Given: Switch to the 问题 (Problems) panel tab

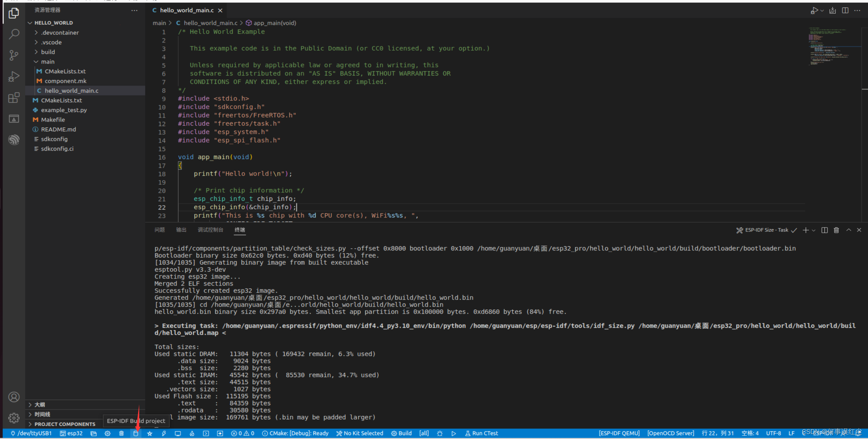Looking at the screenshot, I should pos(160,230).
